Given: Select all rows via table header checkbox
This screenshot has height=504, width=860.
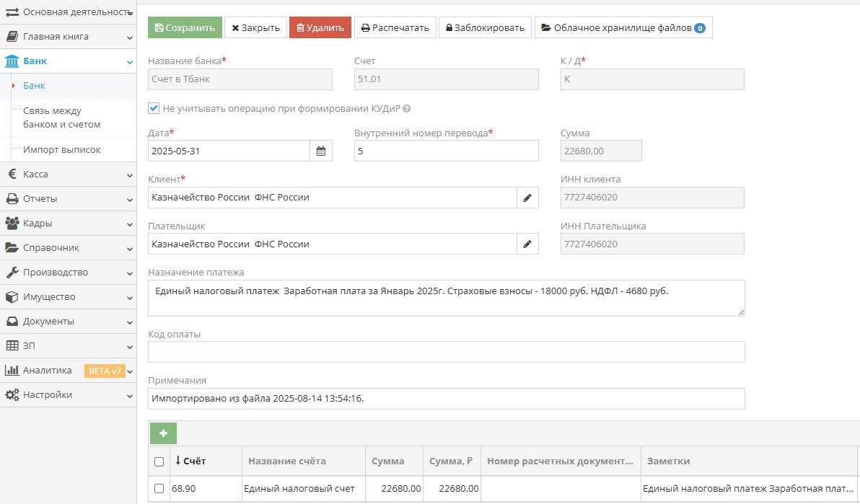Looking at the screenshot, I should point(159,461).
